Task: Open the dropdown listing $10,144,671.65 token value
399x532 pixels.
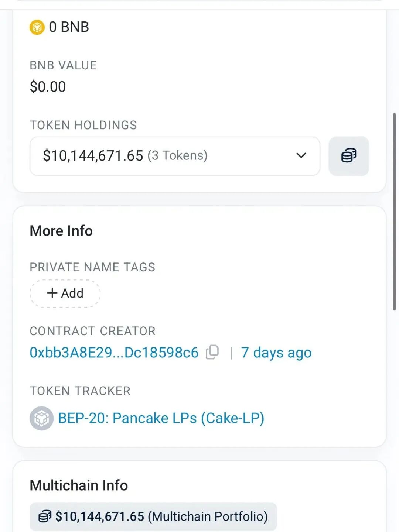Action: [x=175, y=156]
